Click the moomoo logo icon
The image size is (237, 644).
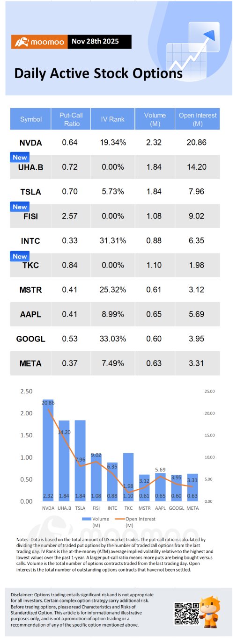point(21,43)
